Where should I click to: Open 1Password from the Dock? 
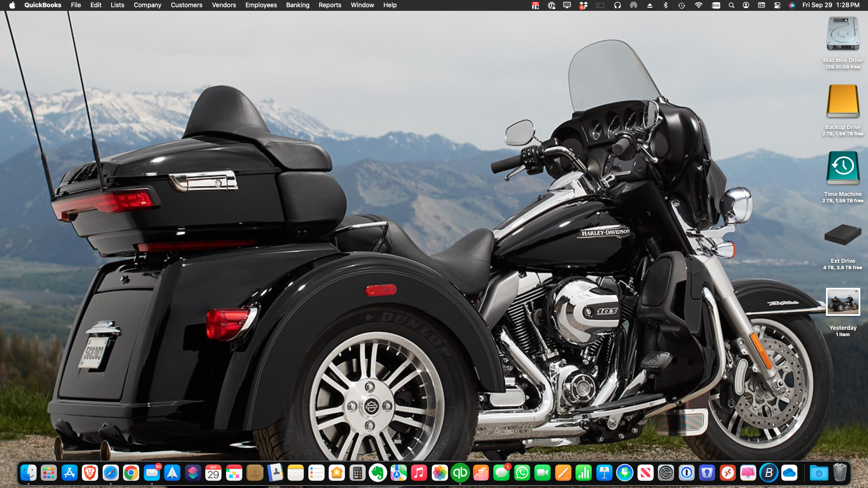pos(687,473)
